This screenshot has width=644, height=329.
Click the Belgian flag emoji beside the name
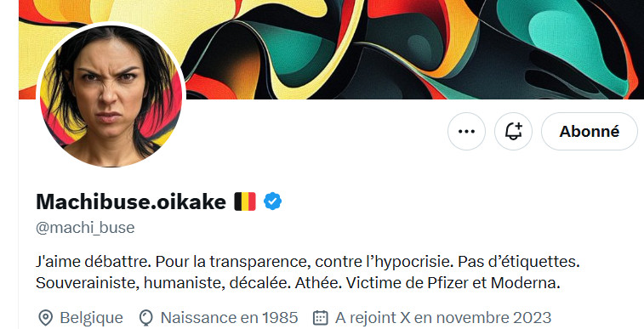point(245,201)
